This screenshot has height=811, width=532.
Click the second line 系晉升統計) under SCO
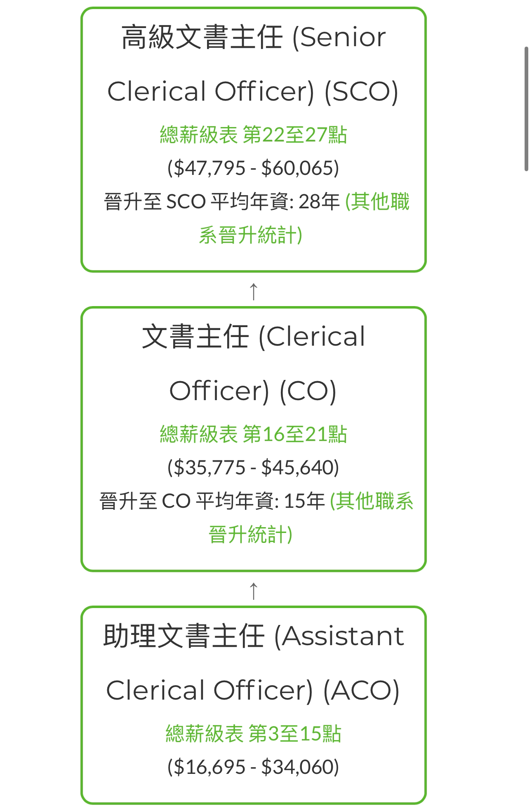point(251,235)
